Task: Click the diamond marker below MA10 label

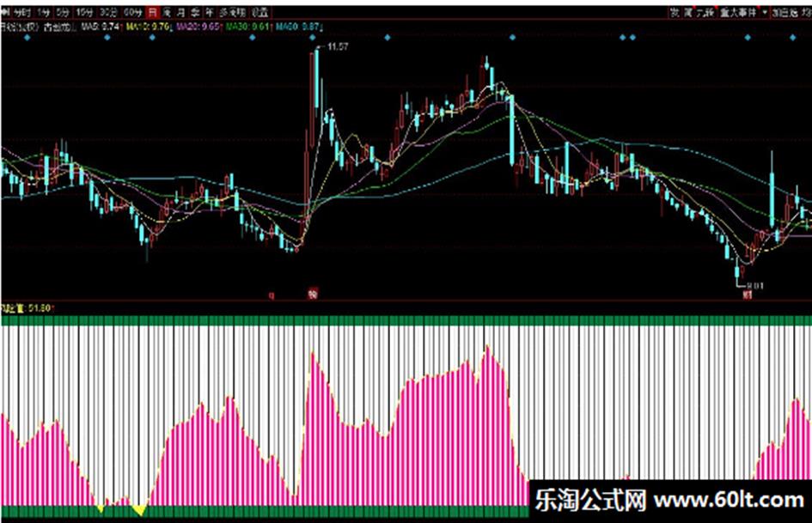Action: coord(152,37)
